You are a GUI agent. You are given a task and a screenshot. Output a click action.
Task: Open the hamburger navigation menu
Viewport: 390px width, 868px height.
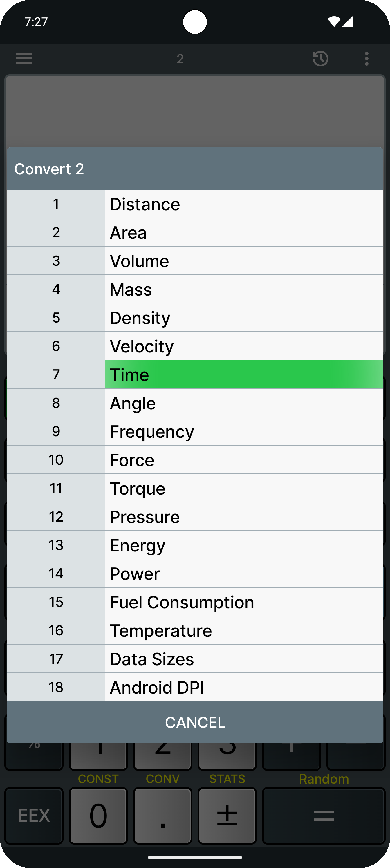[24, 58]
